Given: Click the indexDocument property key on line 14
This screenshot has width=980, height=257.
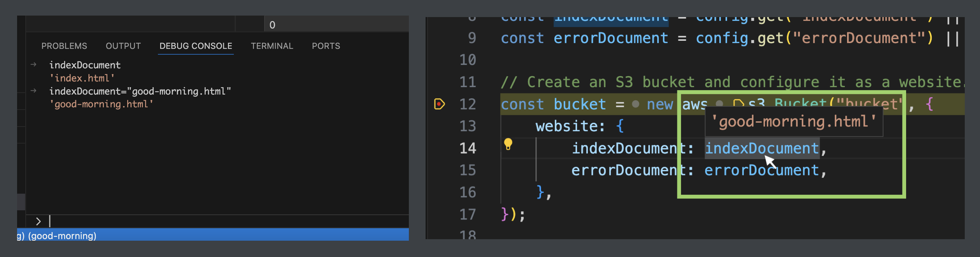Looking at the screenshot, I should [629, 148].
